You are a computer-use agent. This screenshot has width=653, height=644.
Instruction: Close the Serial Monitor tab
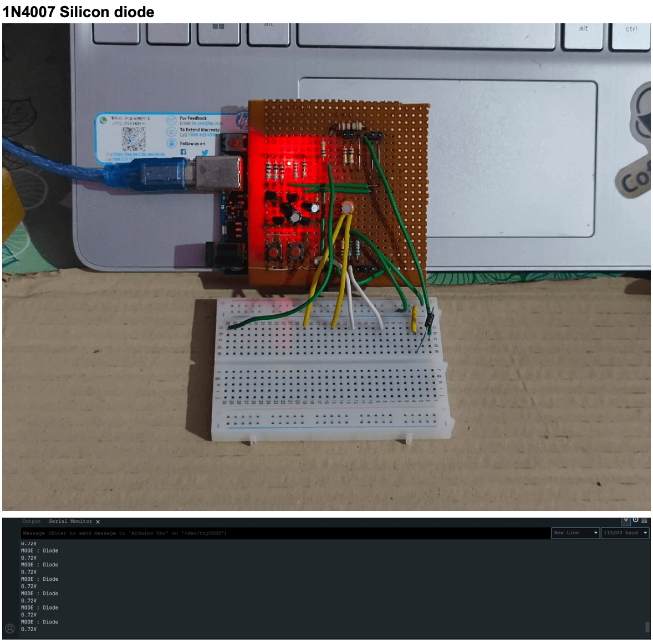[98, 522]
